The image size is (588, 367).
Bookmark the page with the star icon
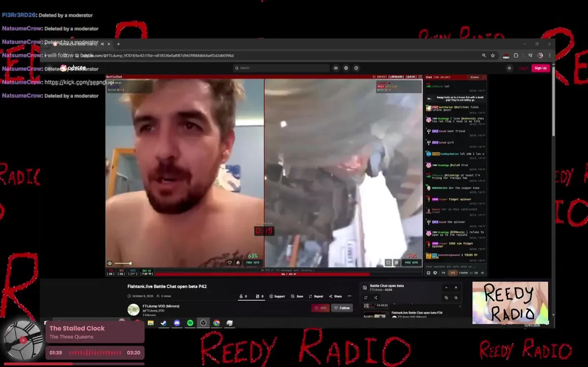point(493,56)
